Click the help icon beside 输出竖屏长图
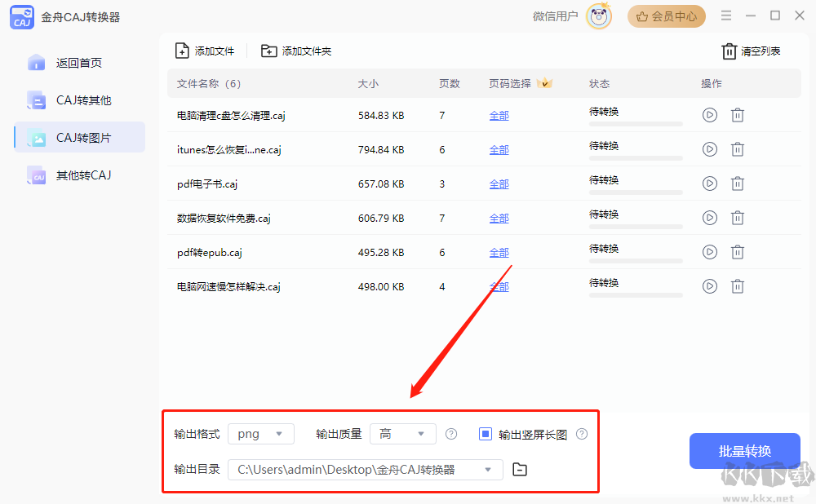 582,435
